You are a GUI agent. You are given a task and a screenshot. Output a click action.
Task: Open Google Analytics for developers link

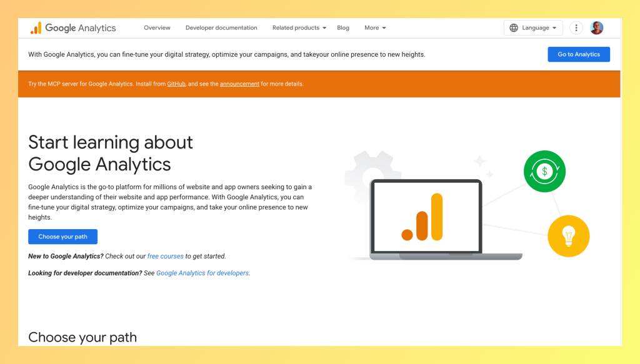[202, 273]
